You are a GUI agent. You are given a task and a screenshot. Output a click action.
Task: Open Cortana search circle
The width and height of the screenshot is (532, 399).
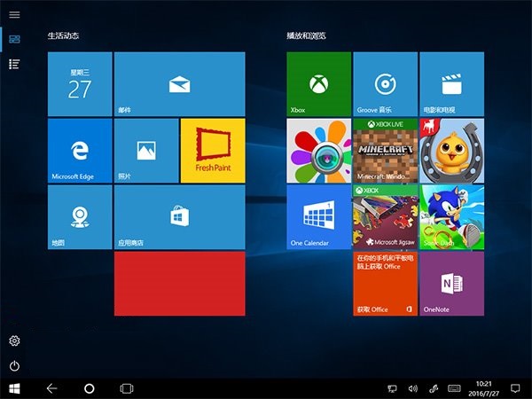click(x=90, y=388)
